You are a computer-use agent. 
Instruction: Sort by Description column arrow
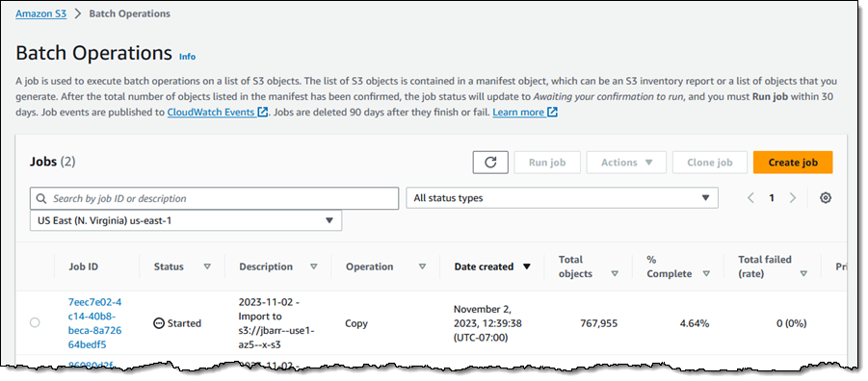(x=314, y=267)
